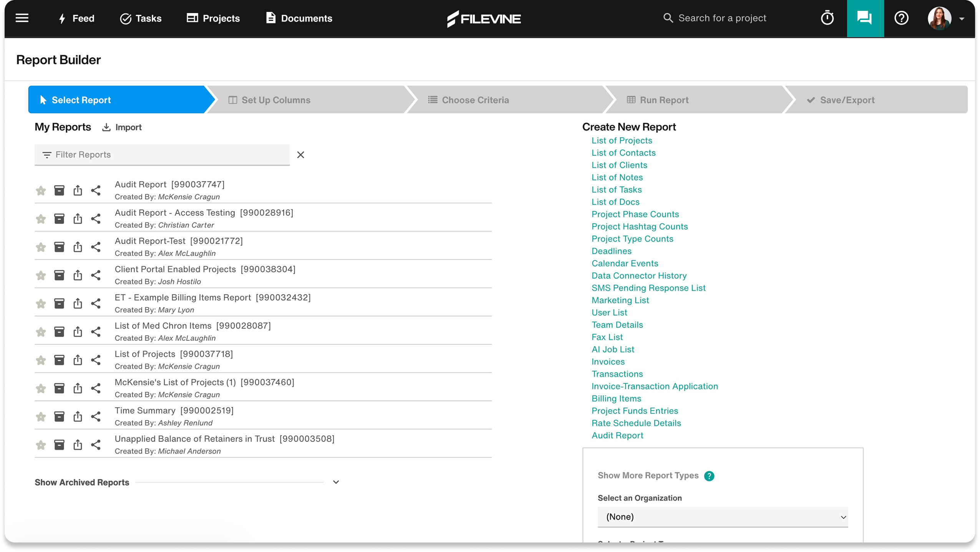This screenshot has width=980, height=552.
Task: Click the Filter Reports input field
Action: tap(162, 155)
